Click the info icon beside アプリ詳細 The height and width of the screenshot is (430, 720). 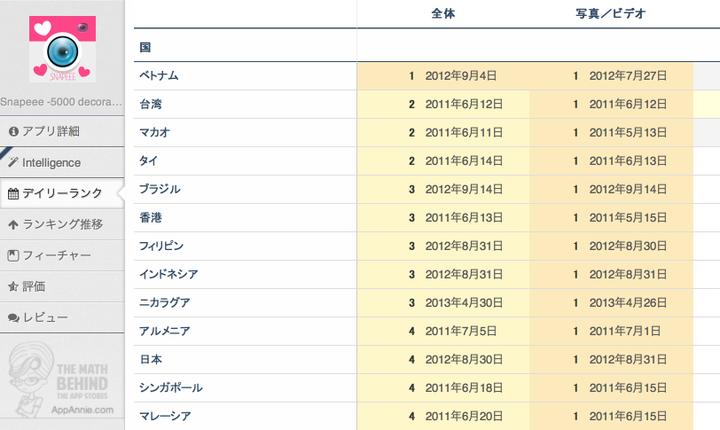tap(13, 131)
